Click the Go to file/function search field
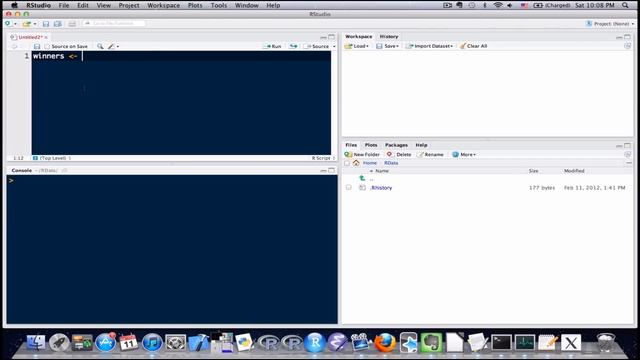640x360 pixels. tap(114, 24)
